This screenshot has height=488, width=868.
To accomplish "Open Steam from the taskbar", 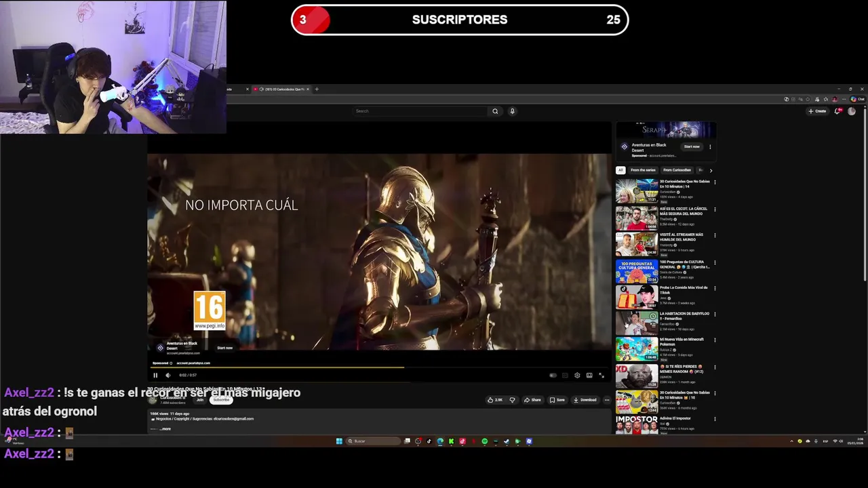I will [507, 441].
